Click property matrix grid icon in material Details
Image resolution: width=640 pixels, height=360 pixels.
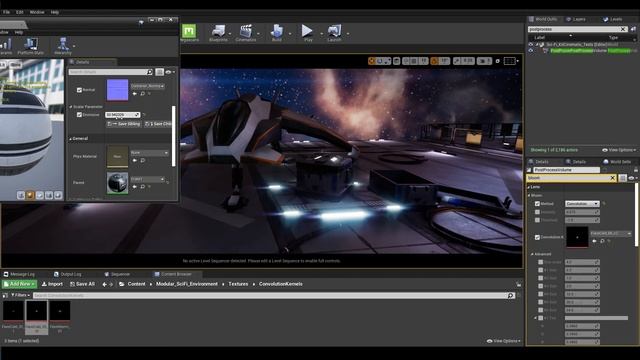(160, 72)
